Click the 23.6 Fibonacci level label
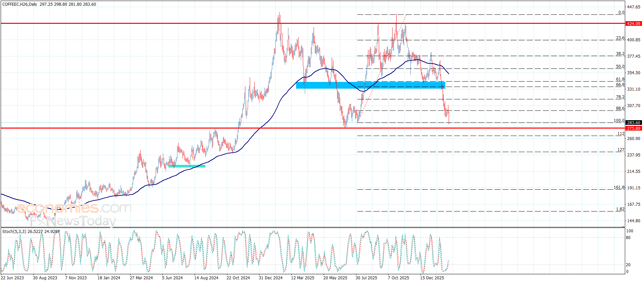Image resolution: width=644 pixels, height=282 pixels. tap(620, 38)
